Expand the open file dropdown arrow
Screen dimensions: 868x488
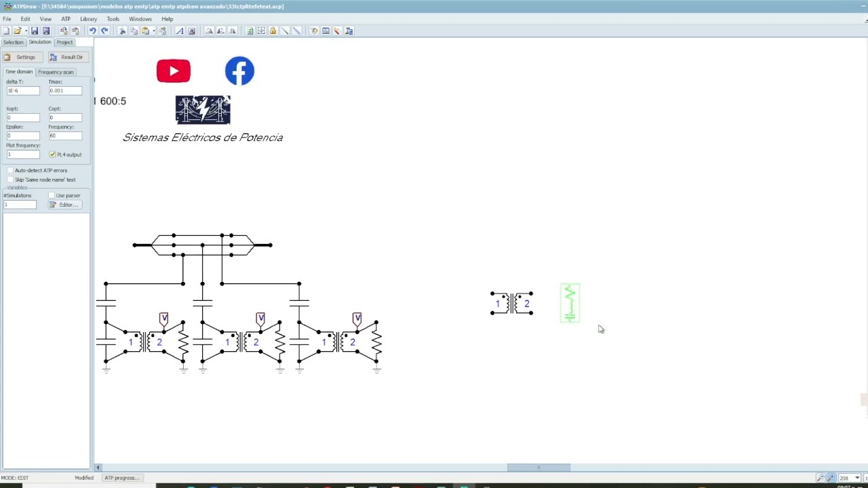tap(26, 30)
